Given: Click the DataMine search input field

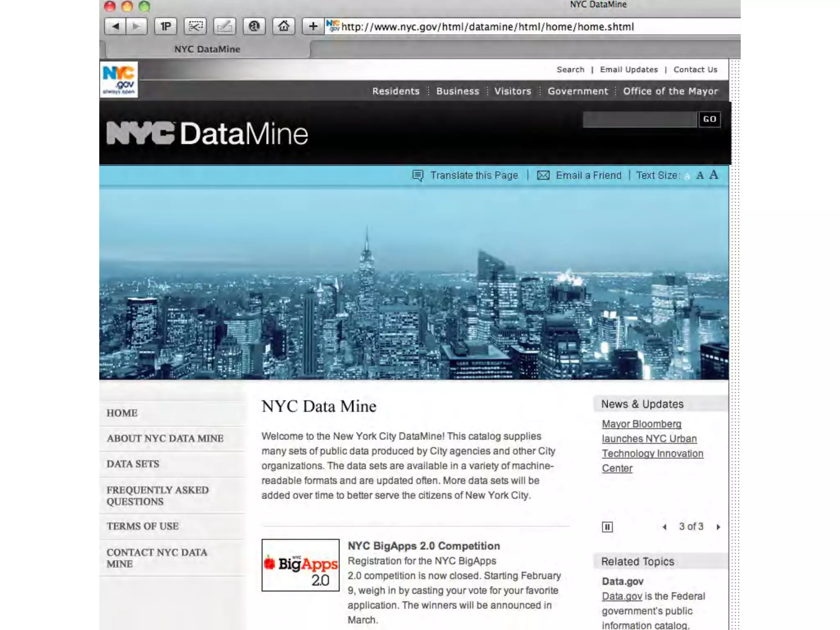Looking at the screenshot, I should tap(639, 119).
